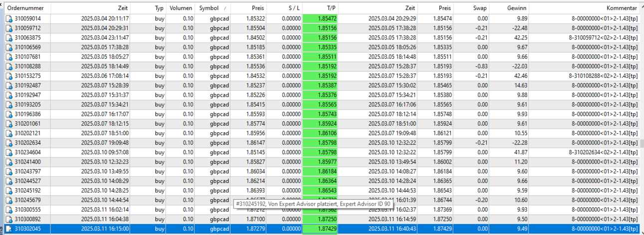Click the comment 8-310108288<02>2-1.43[tp]
This screenshot has width=644, height=235.
[603, 76]
